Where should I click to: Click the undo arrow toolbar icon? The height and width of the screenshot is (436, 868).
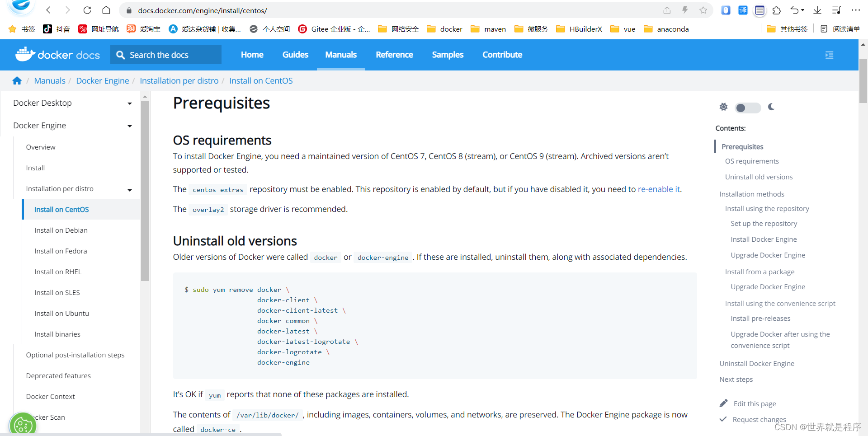tap(794, 10)
